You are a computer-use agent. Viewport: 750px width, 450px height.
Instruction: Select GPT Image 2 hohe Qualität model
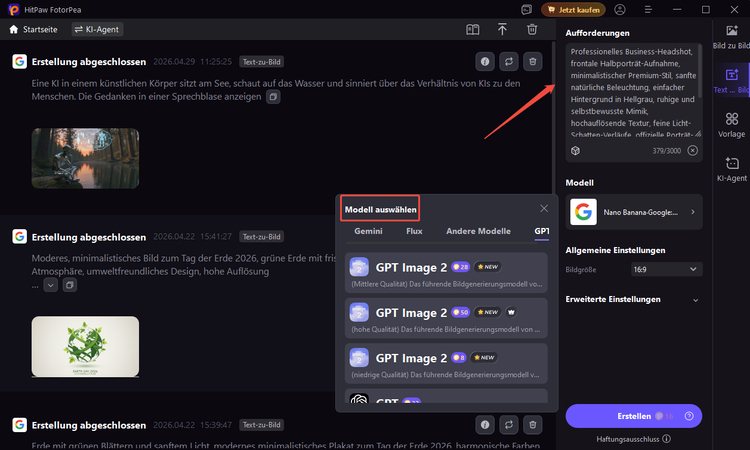(x=446, y=318)
